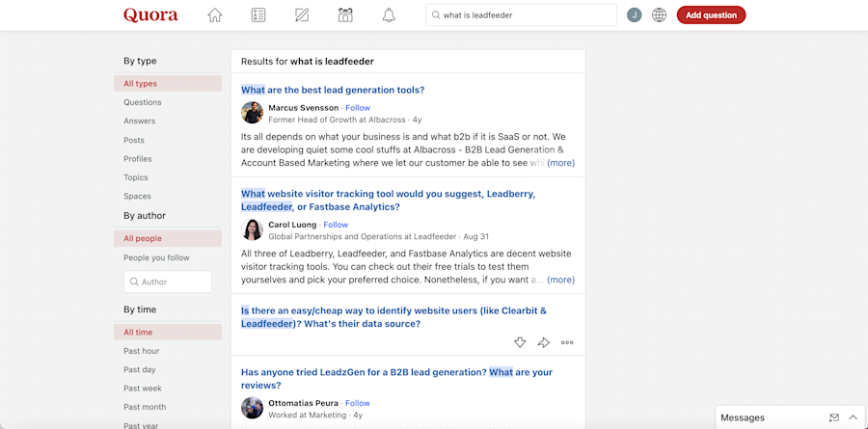The image size is (868, 429).
Task: Open the Quora home icon
Action: (x=215, y=15)
